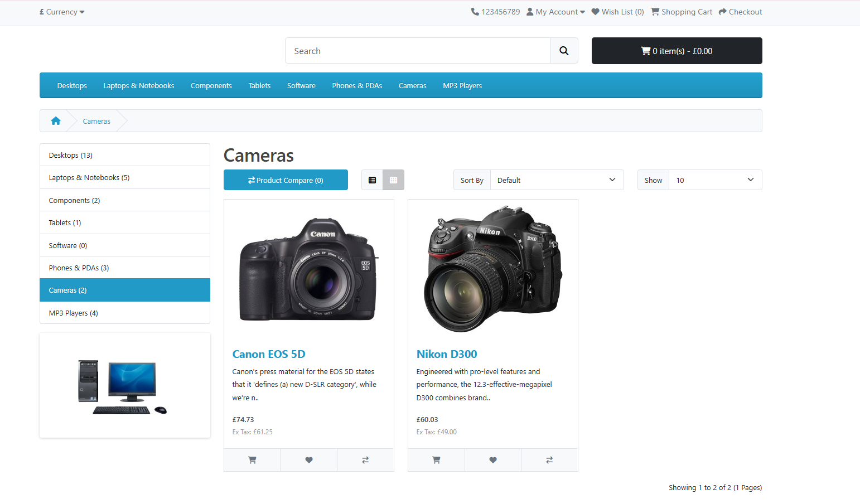
Task: Click the search magnifier button
Action: (564, 51)
